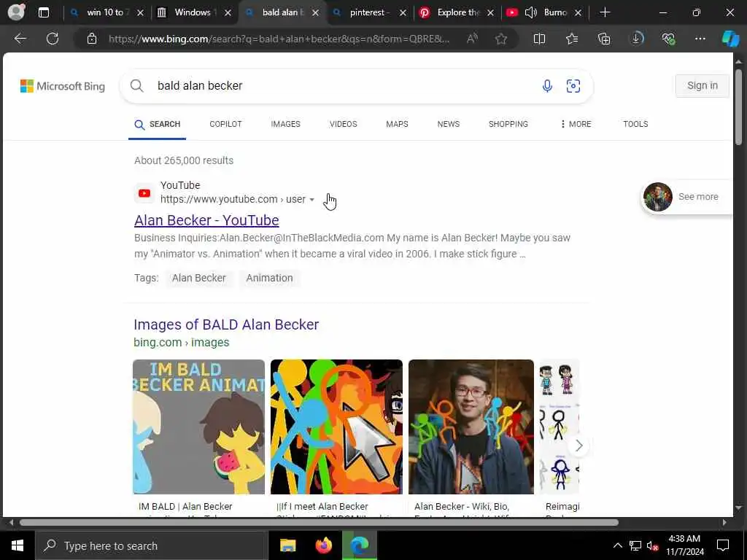Viewport: 747px width, 560px height.
Task: Open the Alan Becker Wiki photo thumbnail
Action: click(x=471, y=427)
